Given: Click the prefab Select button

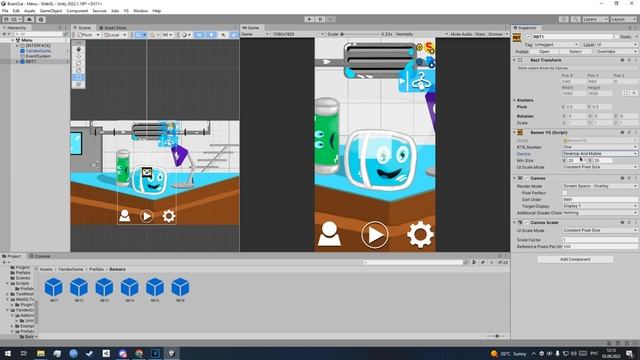Looking at the screenshot, I should [x=576, y=51].
